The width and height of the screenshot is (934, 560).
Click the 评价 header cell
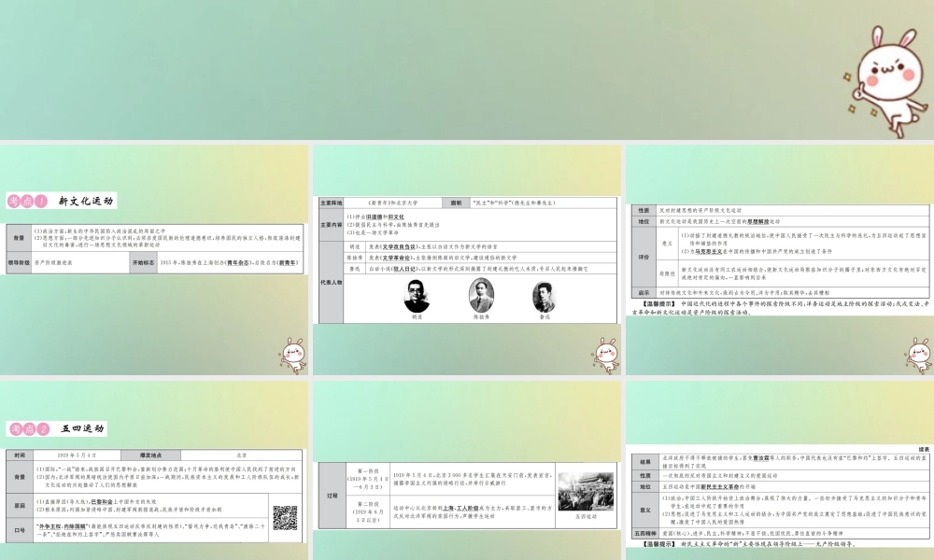pyautogui.click(x=644, y=257)
